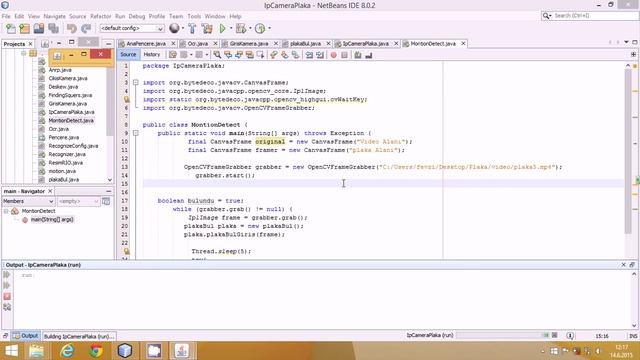Select main(String[] args) in Navigator

pos(52,220)
